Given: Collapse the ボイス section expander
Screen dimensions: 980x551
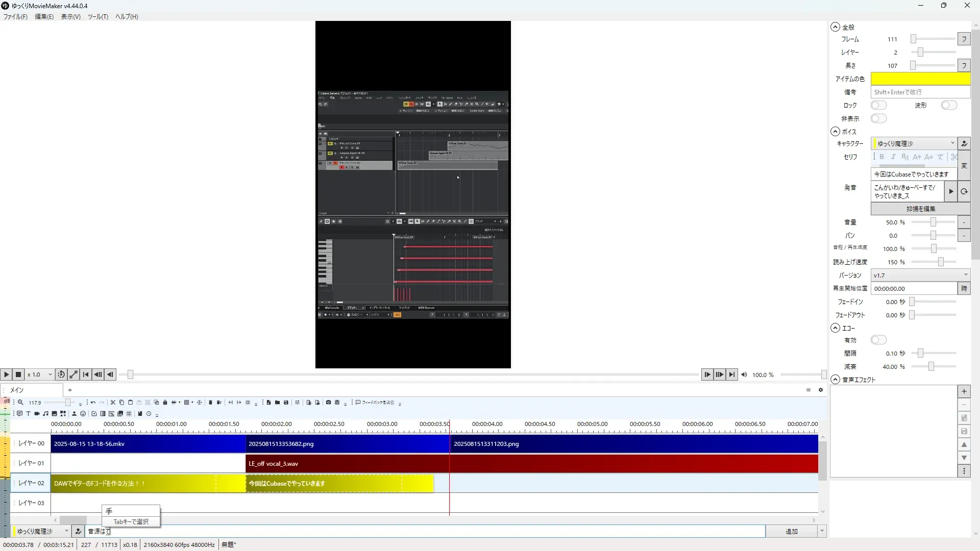Looking at the screenshot, I should tap(835, 132).
